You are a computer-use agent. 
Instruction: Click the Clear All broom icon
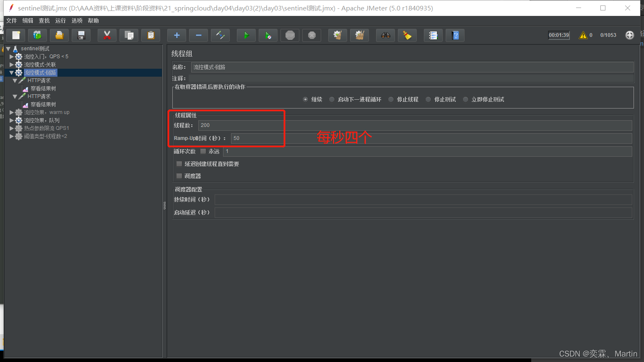point(359,36)
